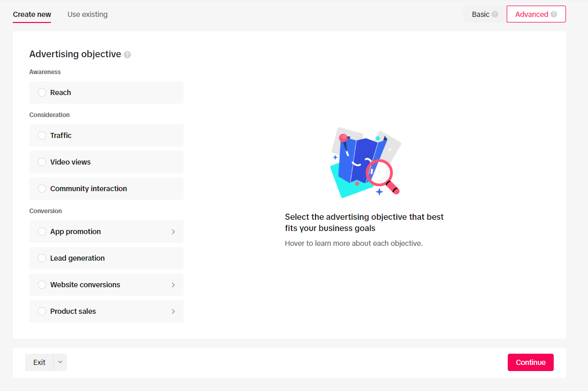
Task: Select the Traffic radio button
Action: coord(42,135)
